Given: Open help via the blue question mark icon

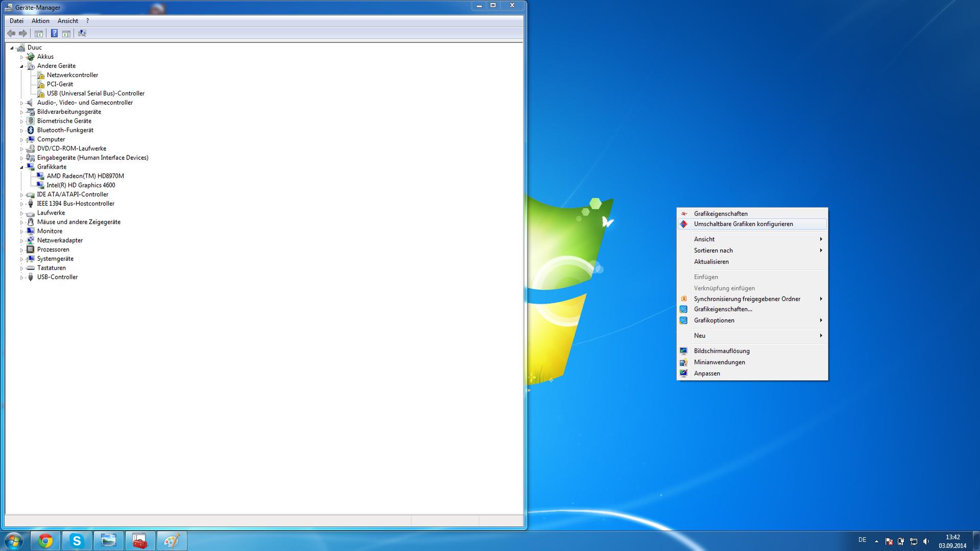Looking at the screenshot, I should [x=54, y=34].
